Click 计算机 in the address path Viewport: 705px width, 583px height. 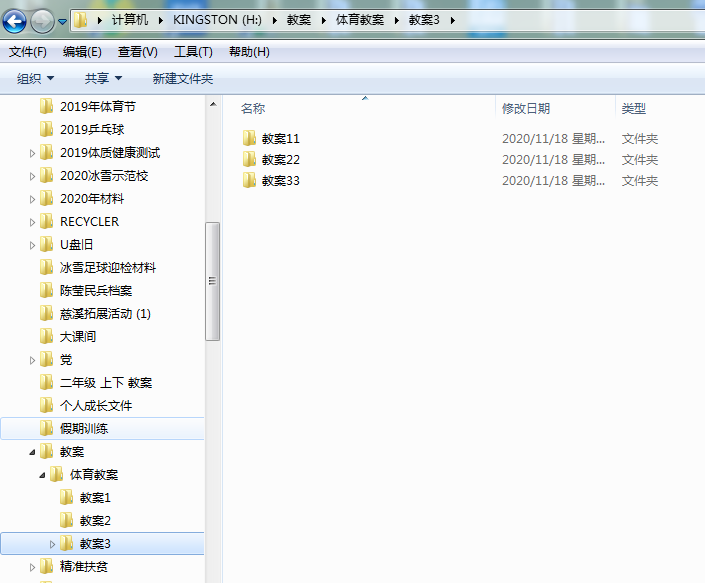coord(129,20)
